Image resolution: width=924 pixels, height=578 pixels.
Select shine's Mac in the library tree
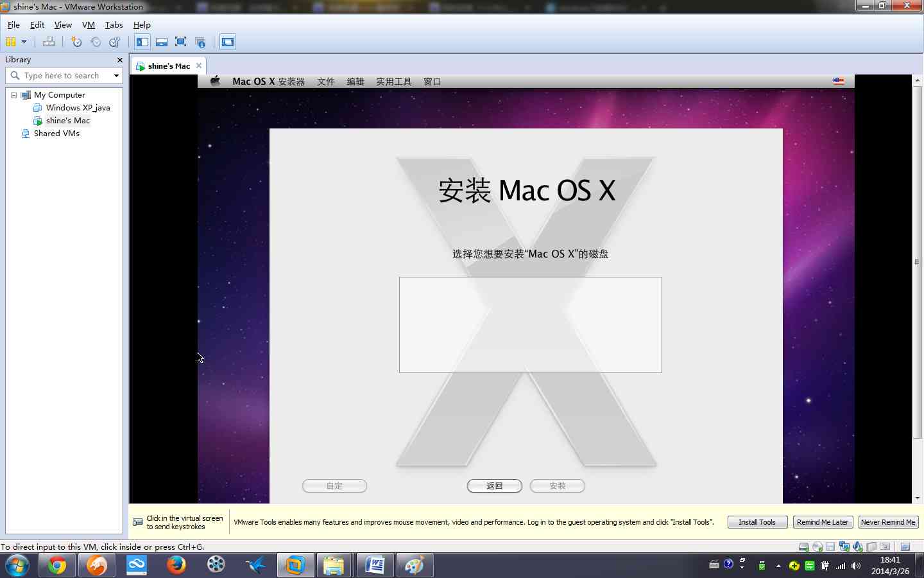pyautogui.click(x=67, y=121)
